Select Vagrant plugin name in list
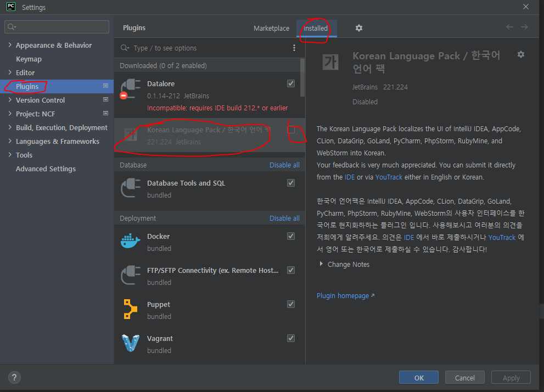Image resolution: width=544 pixels, height=392 pixels. tap(160, 338)
